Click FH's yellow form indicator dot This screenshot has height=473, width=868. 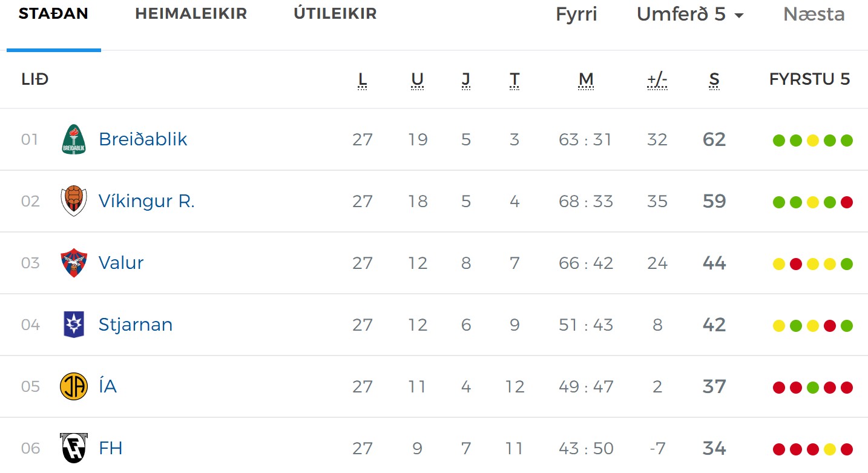(830, 449)
